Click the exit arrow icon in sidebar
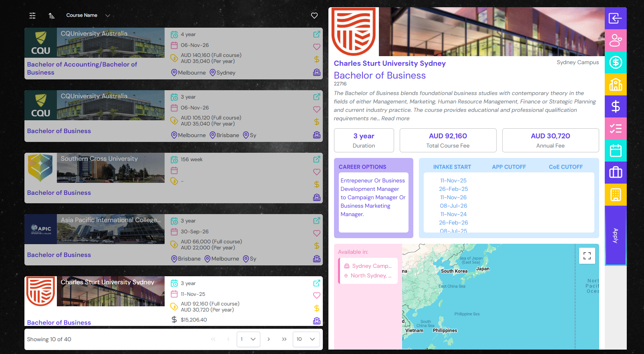 (x=615, y=18)
